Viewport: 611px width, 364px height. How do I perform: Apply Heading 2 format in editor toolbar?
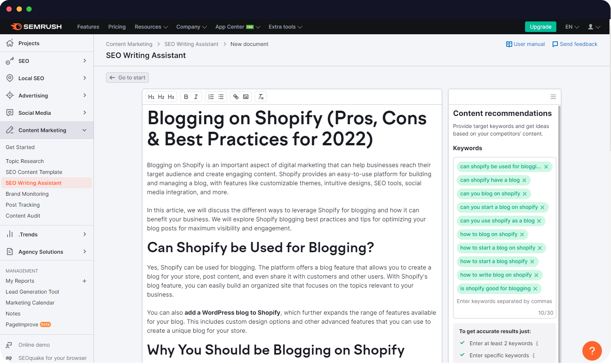(161, 97)
